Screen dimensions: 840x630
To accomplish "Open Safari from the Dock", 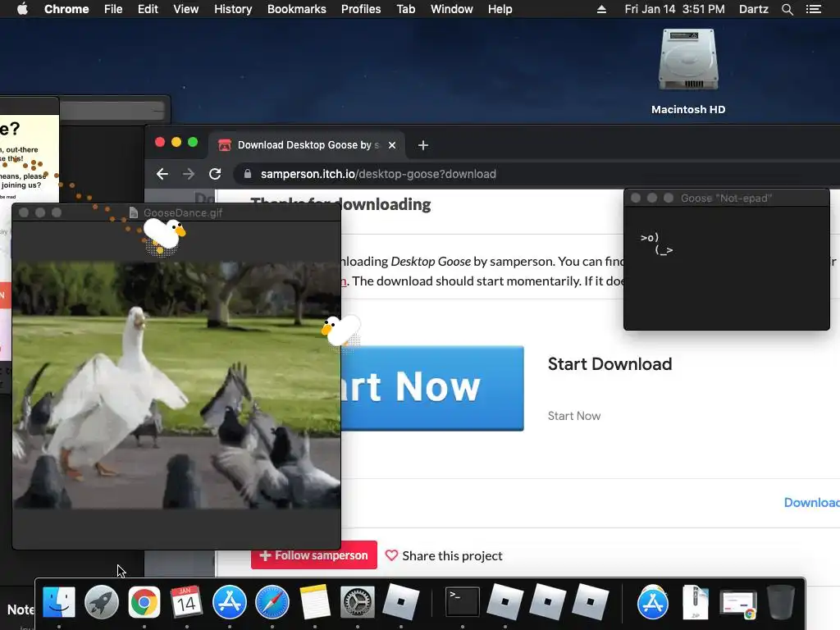I will [272, 602].
